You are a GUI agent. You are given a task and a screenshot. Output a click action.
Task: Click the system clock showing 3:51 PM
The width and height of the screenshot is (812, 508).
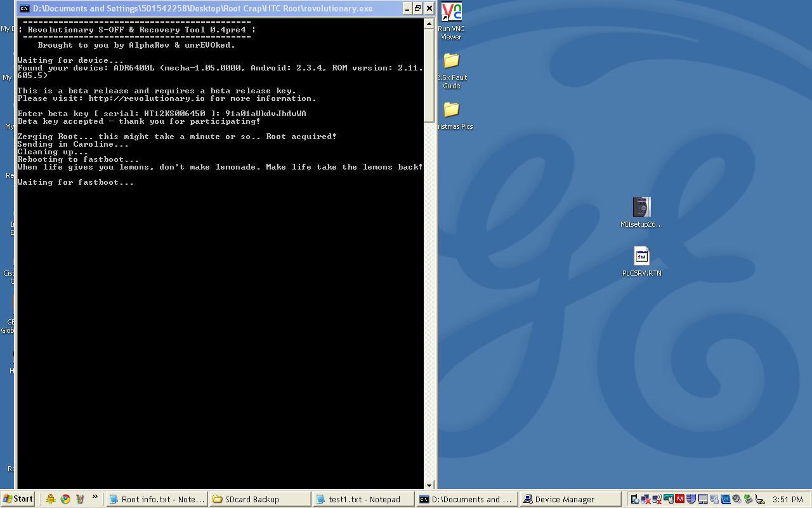787,500
